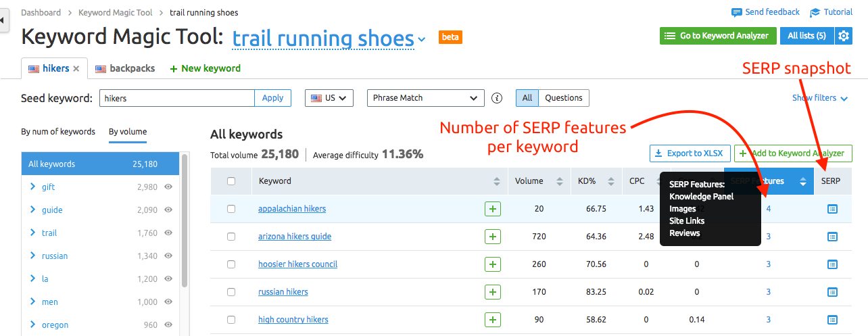Check the russian hikers row checkbox
This screenshot has width=868, height=336.
pyautogui.click(x=231, y=292)
